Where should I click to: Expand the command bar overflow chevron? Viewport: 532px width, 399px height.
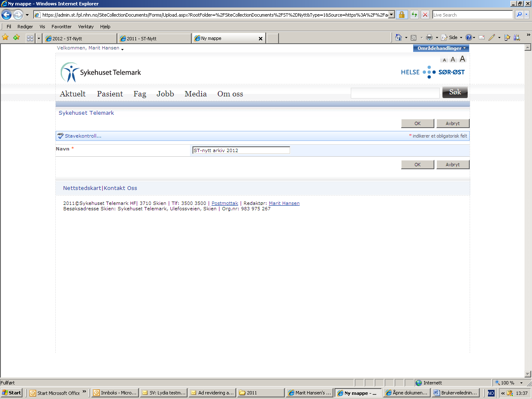(528, 35)
